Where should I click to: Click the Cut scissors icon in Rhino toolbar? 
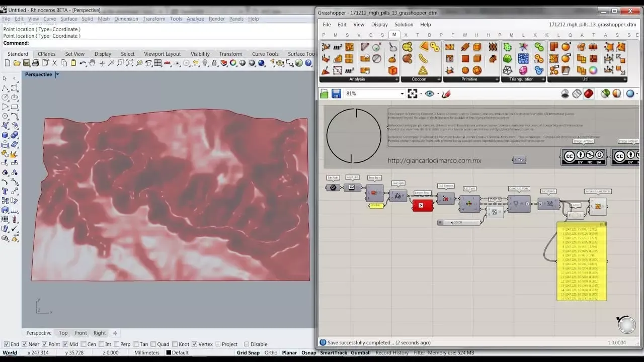(x=54, y=63)
